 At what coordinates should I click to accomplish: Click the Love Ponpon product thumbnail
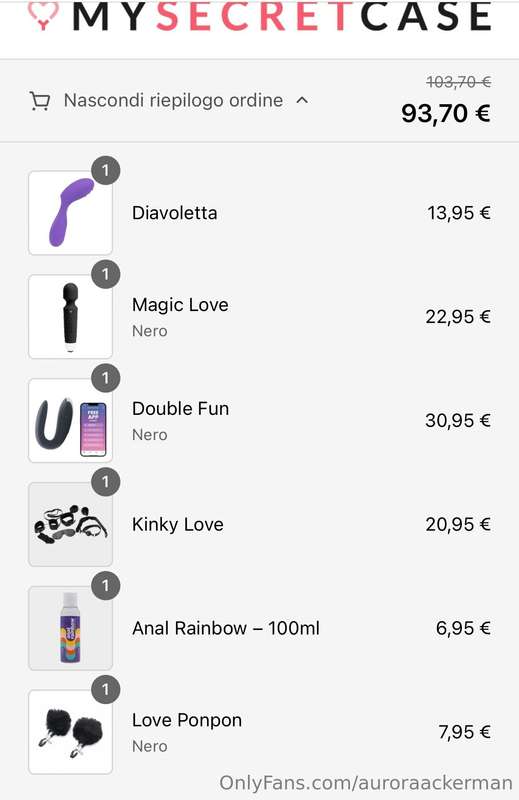click(x=70, y=732)
